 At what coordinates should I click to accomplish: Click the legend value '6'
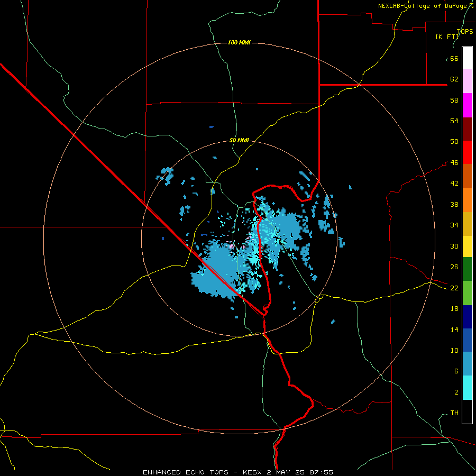pos(456,371)
